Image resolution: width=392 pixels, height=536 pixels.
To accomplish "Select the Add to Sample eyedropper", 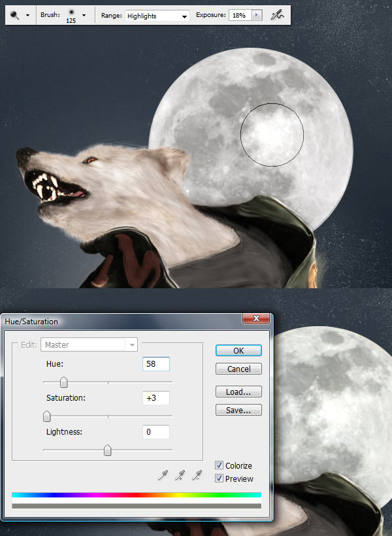I will point(180,475).
